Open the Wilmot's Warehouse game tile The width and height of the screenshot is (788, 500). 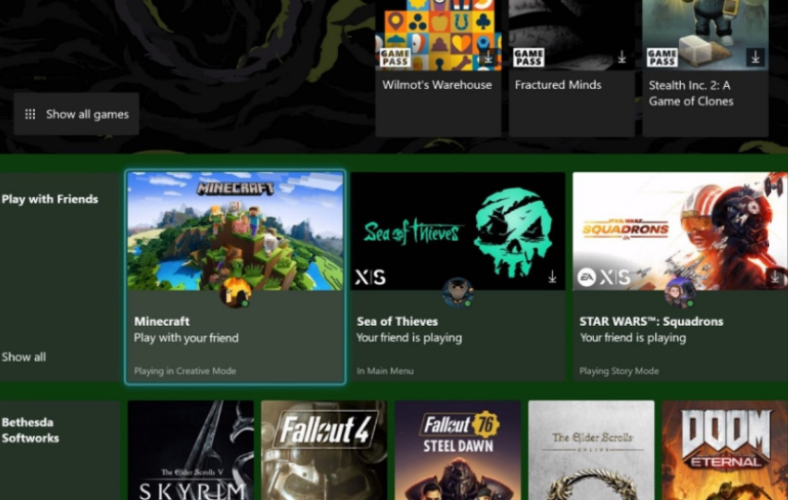click(x=438, y=68)
